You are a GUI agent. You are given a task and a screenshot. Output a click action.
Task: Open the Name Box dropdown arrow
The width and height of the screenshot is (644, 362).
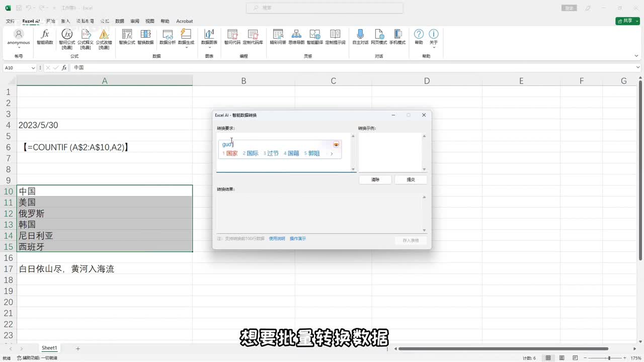point(33,68)
